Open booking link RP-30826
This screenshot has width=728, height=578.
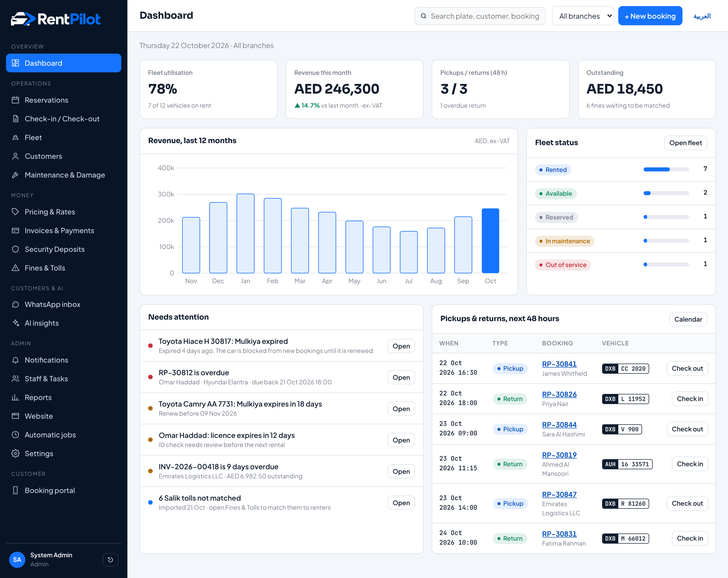pyautogui.click(x=559, y=394)
